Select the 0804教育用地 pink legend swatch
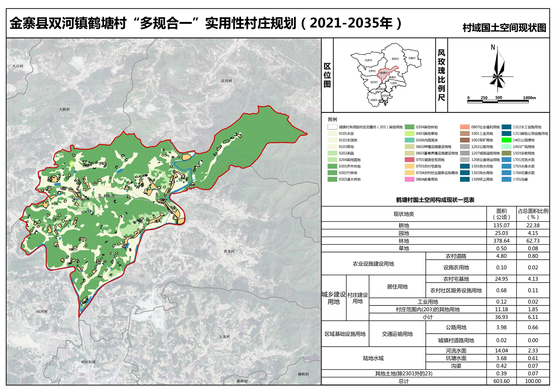This screenshot has height=392, width=555. (409, 179)
